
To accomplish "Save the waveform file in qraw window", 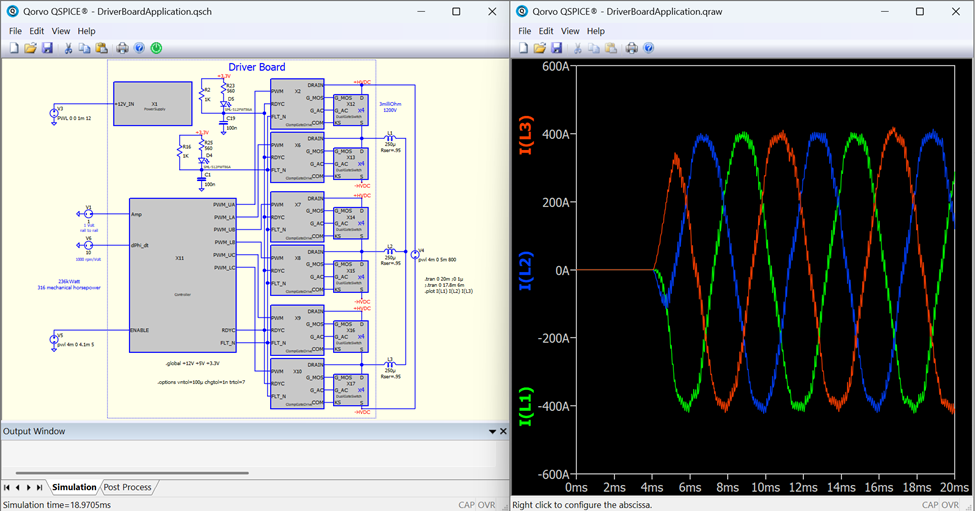I will 557,48.
